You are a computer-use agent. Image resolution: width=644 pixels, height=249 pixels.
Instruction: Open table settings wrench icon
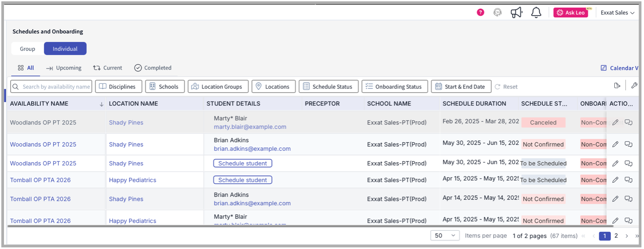tap(634, 86)
